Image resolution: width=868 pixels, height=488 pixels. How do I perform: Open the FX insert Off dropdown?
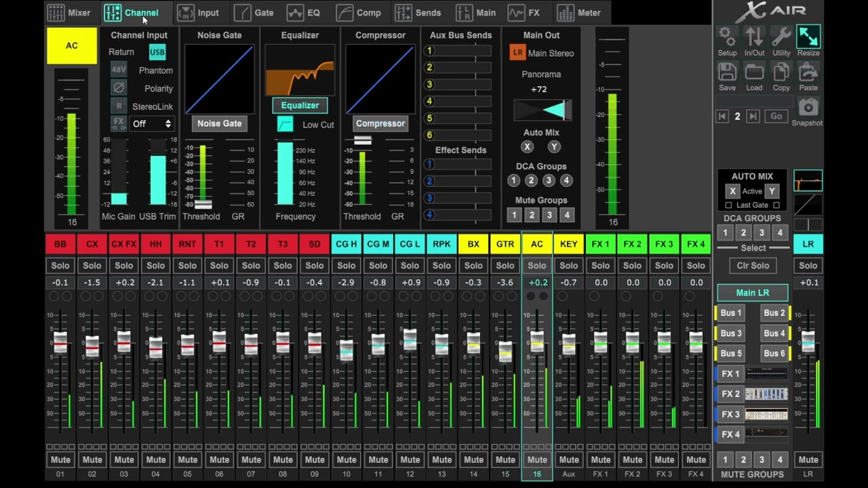coord(152,124)
